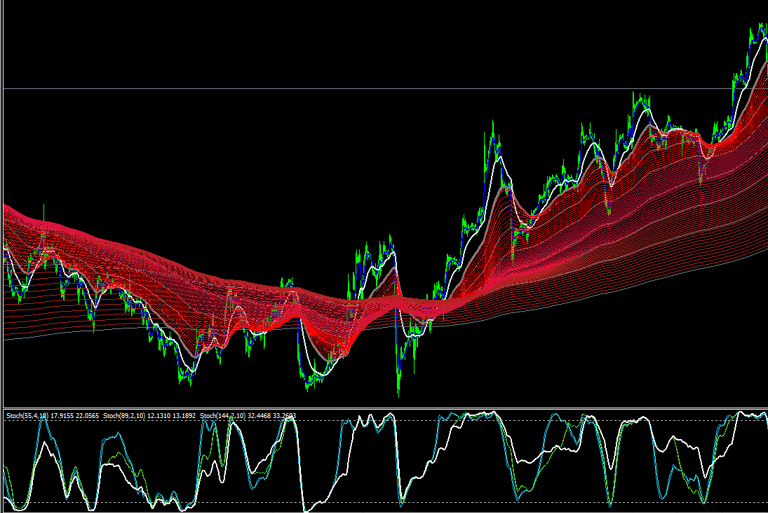Click the Stoch(89,2,10) indicator label
Screen dimensions: 768x513
[125, 415]
